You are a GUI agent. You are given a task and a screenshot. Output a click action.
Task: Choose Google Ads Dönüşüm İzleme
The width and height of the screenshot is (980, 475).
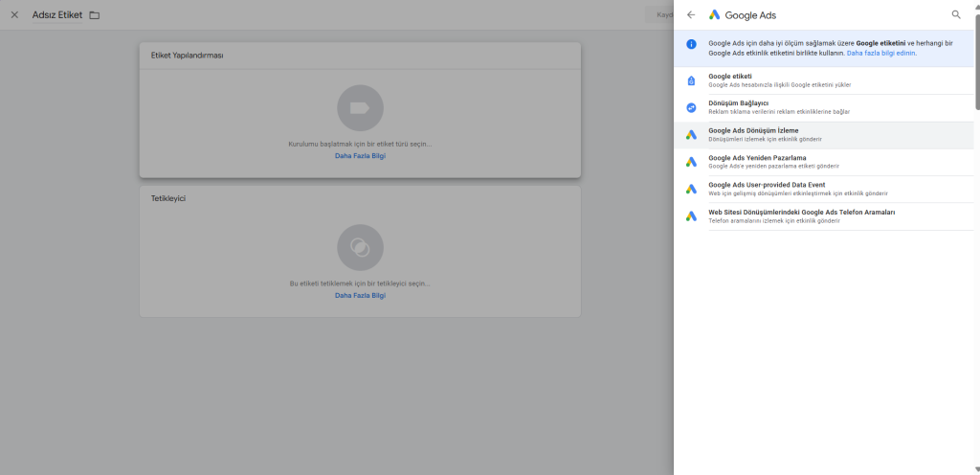pos(824,135)
